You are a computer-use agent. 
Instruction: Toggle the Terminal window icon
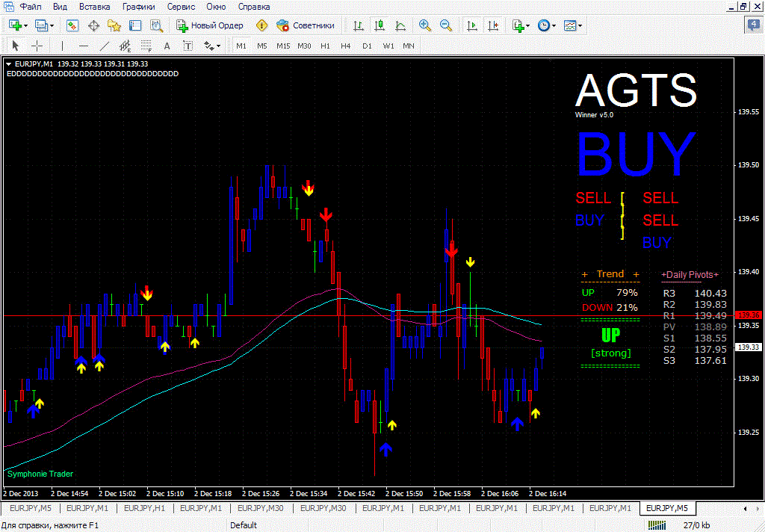(135, 25)
